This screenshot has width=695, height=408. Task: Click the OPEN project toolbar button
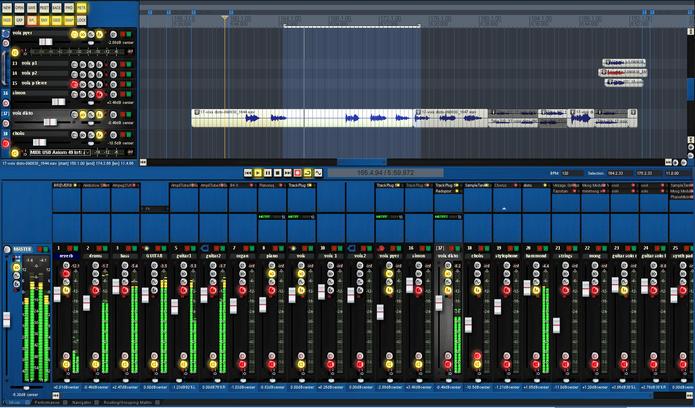point(19,6)
